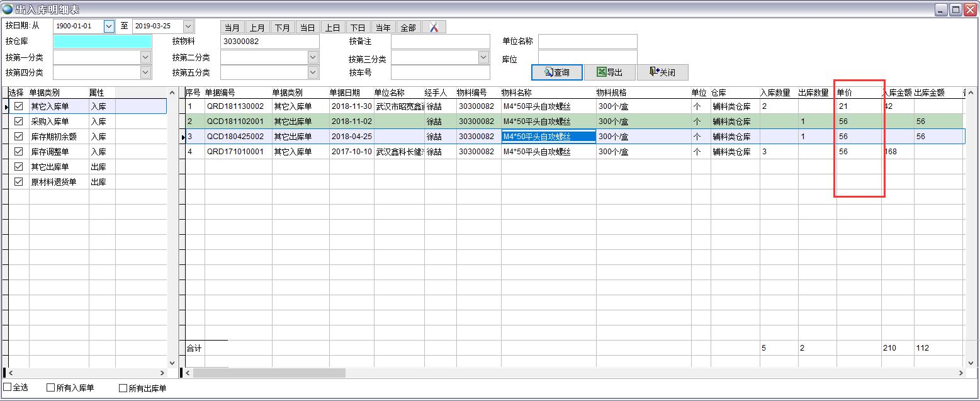The width and height of the screenshot is (980, 401).
Task: Click the clear filter icon beside 全部
Action: pyautogui.click(x=434, y=27)
